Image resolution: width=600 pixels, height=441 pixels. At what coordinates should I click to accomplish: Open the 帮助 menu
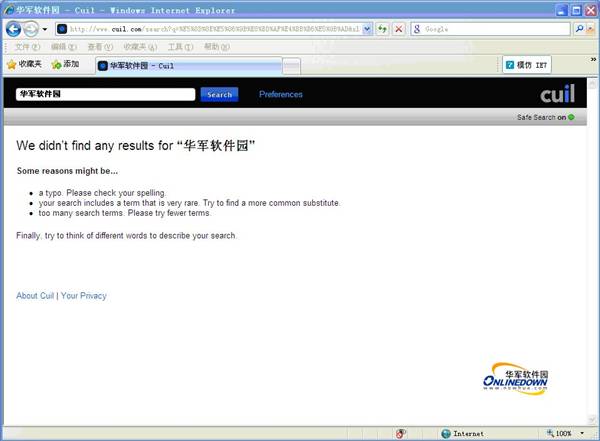coord(217,47)
